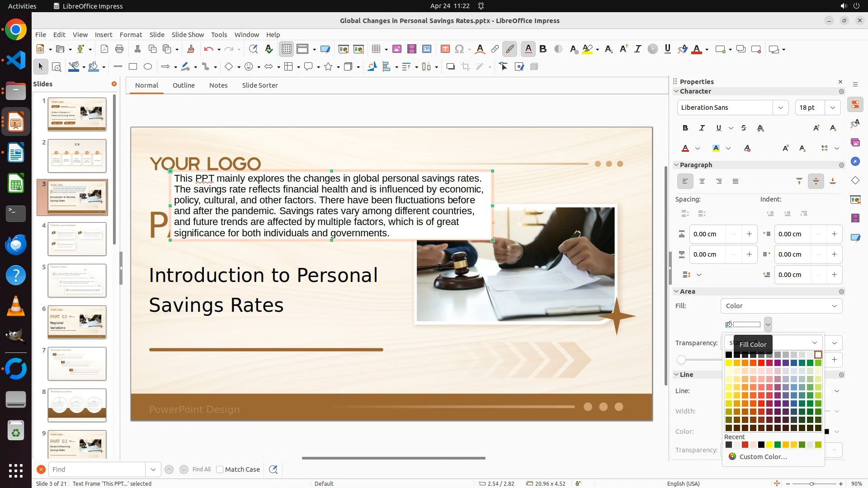Image resolution: width=868 pixels, height=488 pixels.
Task: Switch to the Slide Sorter tab
Action: (x=259, y=85)
